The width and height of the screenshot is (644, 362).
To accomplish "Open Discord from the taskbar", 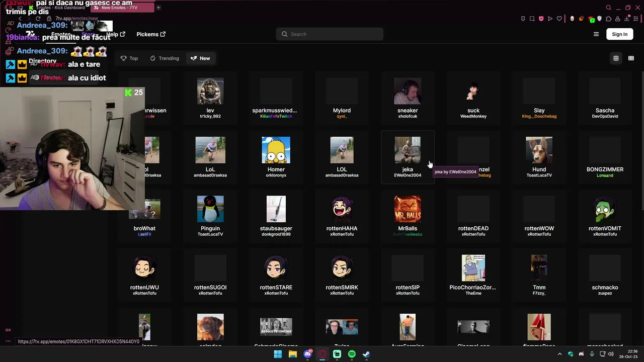I will click(x=307, y=354).
